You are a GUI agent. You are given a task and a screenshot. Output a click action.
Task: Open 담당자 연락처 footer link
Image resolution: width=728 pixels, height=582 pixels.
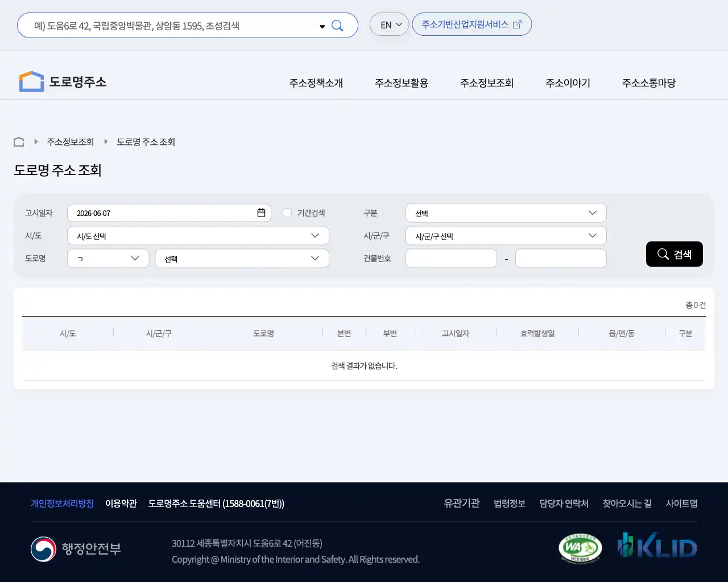(x=564, y=503)
